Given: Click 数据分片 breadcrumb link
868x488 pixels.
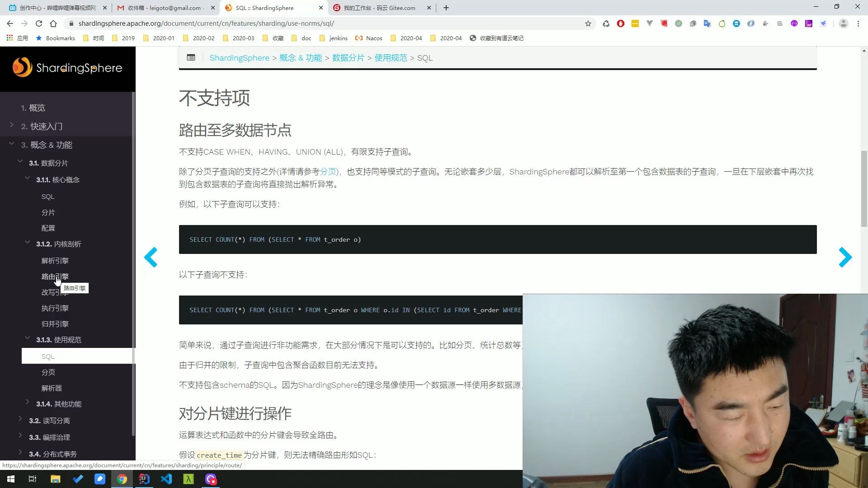Looking at the screenshot, I should (348, 58).
